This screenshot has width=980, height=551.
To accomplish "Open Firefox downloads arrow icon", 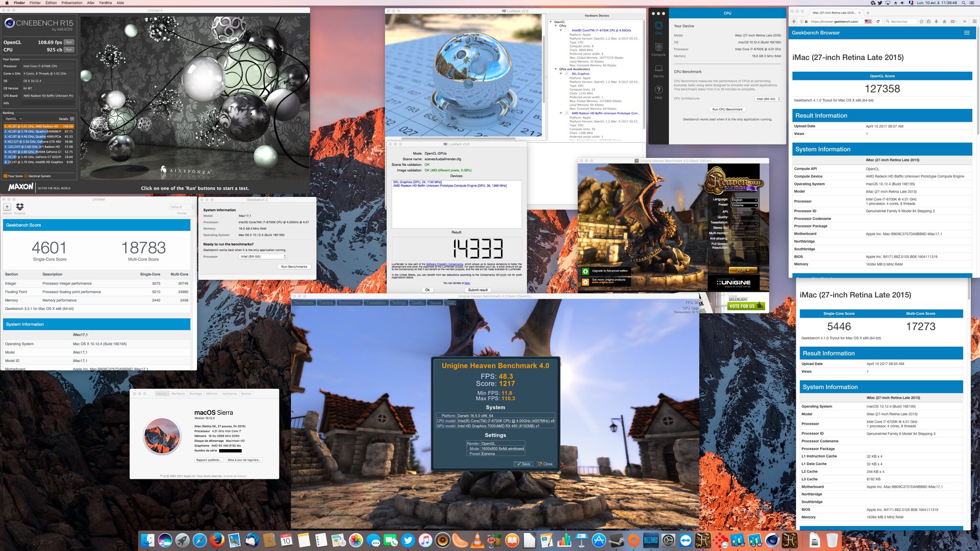I will click(936, 22).
